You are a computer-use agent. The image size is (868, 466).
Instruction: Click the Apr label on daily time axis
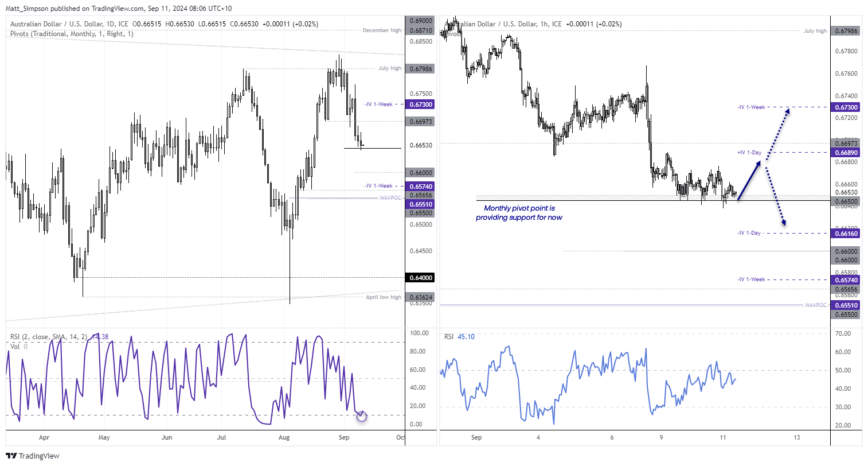[x=44, y=438]
